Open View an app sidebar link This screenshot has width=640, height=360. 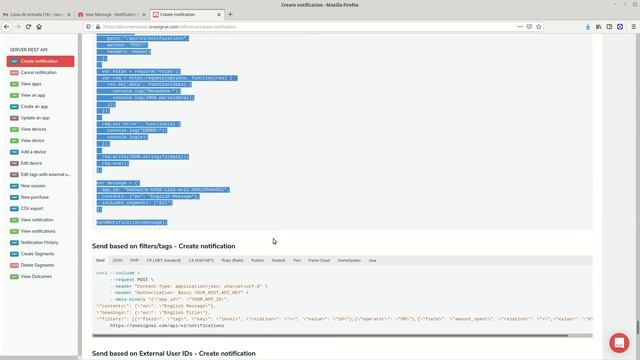[x=33, y=95]
